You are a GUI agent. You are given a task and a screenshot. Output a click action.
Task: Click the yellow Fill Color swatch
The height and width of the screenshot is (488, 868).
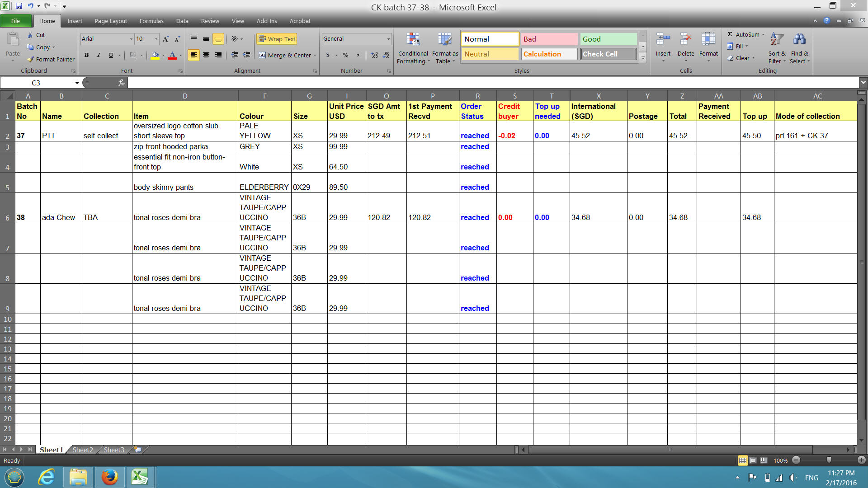(x=155, y=56)
